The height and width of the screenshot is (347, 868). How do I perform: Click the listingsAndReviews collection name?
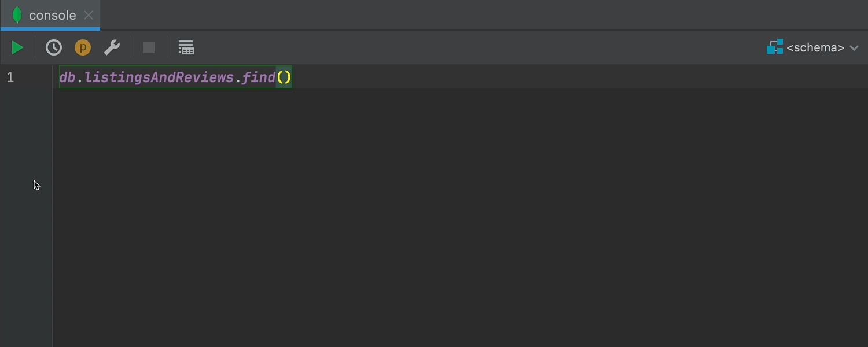click(159, 77)
